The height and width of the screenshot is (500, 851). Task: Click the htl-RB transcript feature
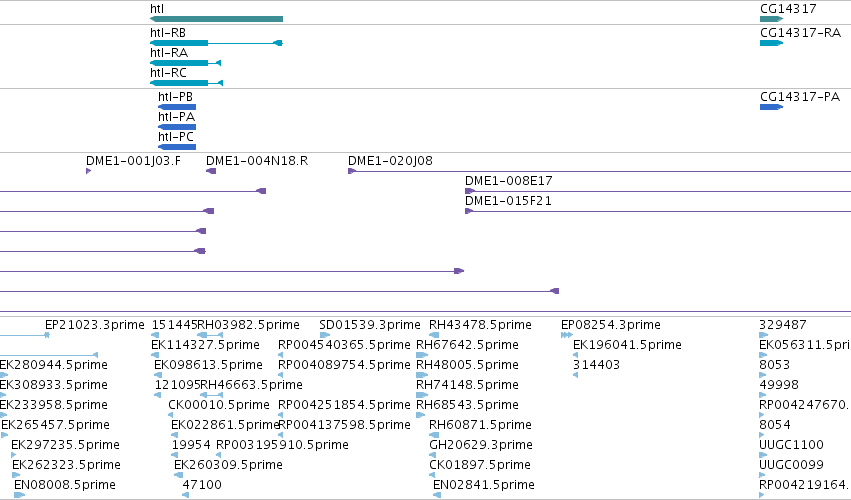(x=216, y=43)
